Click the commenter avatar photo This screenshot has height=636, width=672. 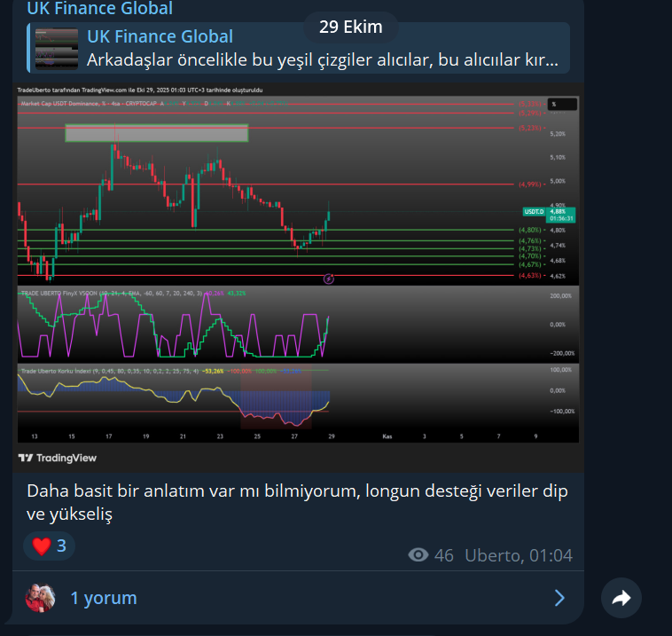click(40, 598)
